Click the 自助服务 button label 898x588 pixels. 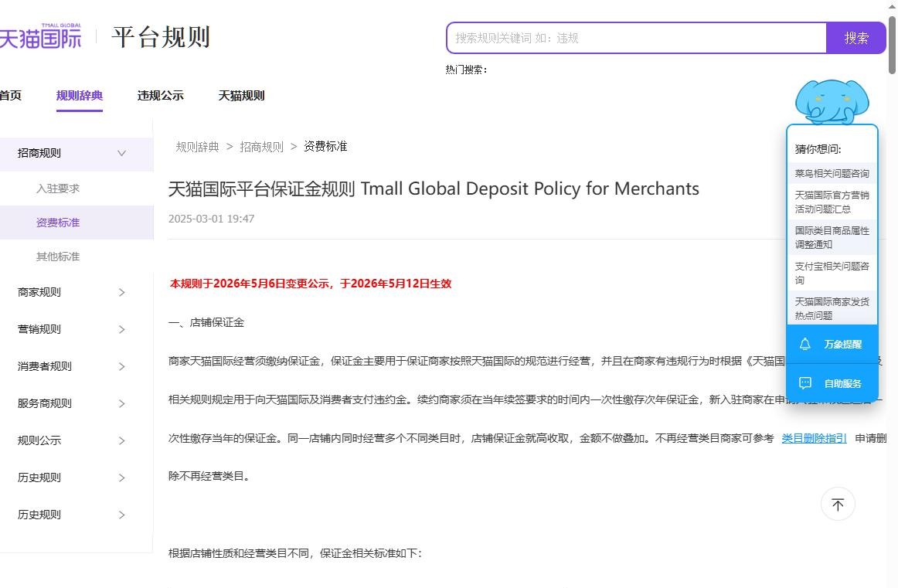[x=842, y=383]
